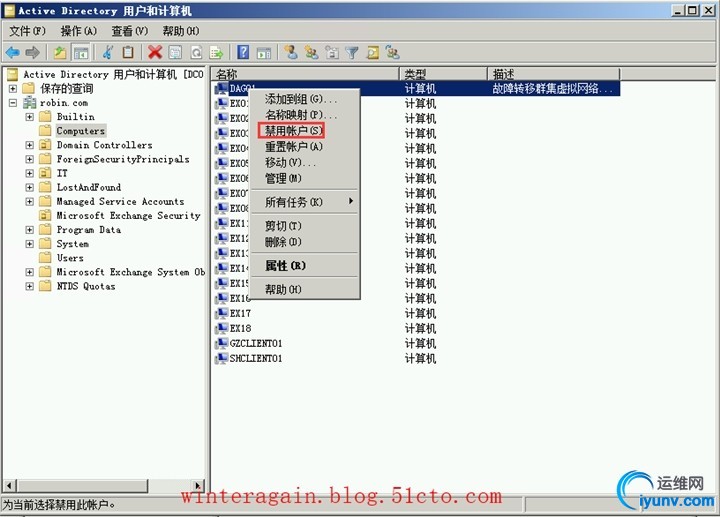Click the red X Delete icon
Viewport: 720px width, 517px height.
click(155, 52)
